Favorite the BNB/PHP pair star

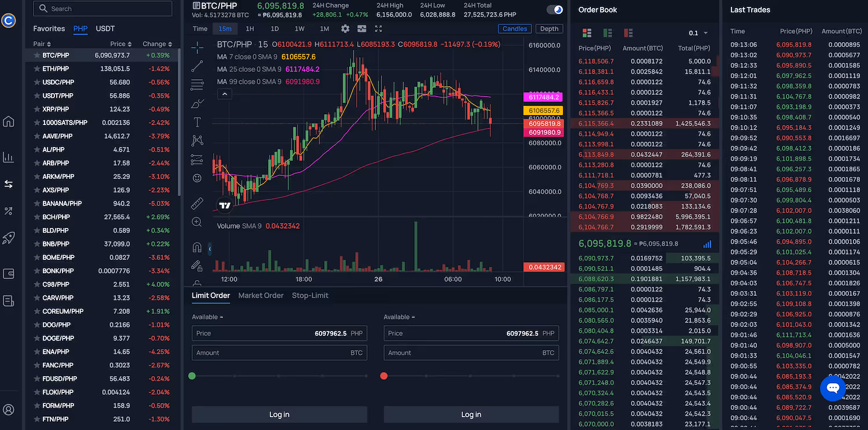pos(36,244)
